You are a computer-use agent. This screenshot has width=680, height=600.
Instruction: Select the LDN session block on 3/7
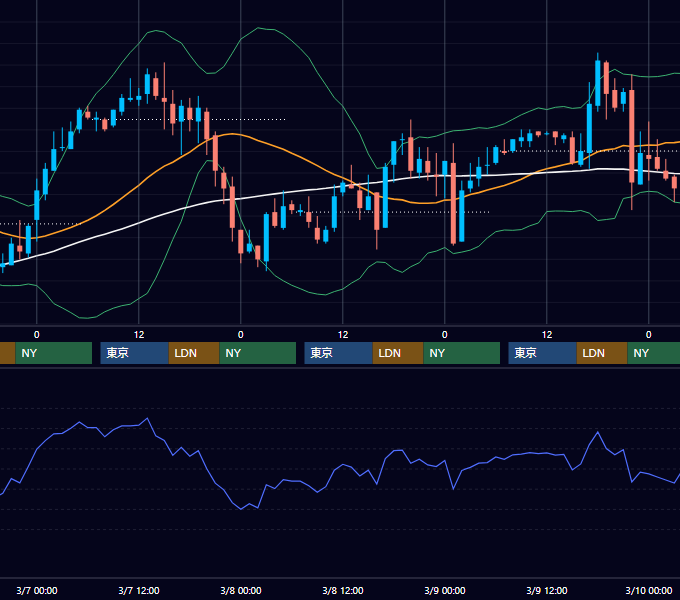coord(194,353)
